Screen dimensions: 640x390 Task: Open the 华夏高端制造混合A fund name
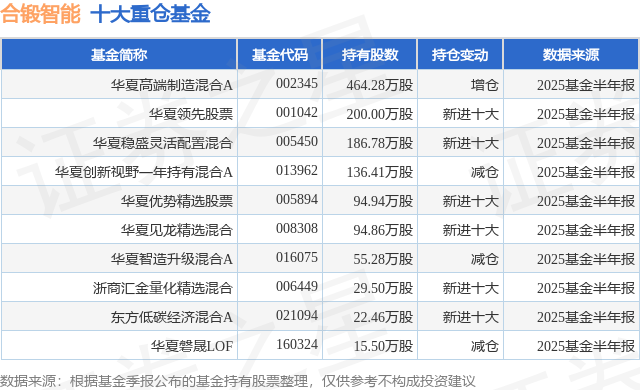[x=171, y=85]
